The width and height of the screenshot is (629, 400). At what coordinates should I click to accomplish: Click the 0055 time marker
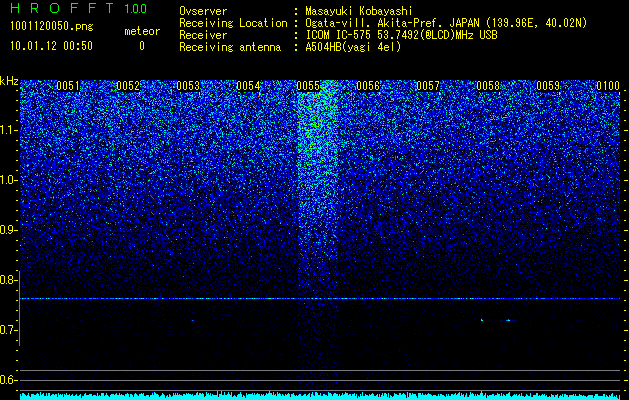coord(308,86)
